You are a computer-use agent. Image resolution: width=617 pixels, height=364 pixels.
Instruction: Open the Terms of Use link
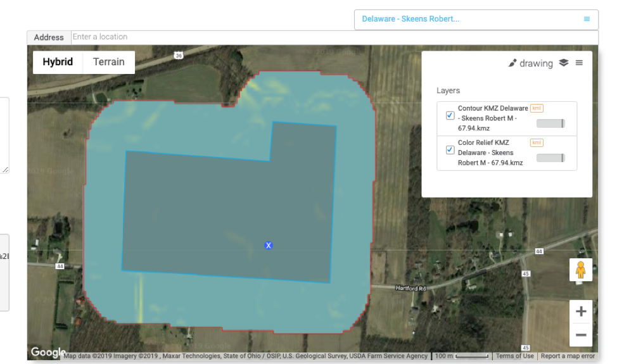click(x=514, y=356)
